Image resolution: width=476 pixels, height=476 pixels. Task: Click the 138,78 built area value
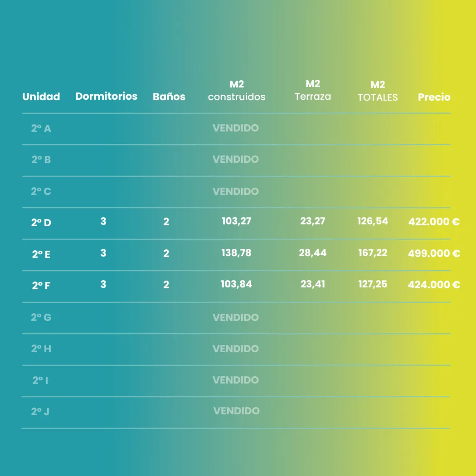(x=236, y=253)
